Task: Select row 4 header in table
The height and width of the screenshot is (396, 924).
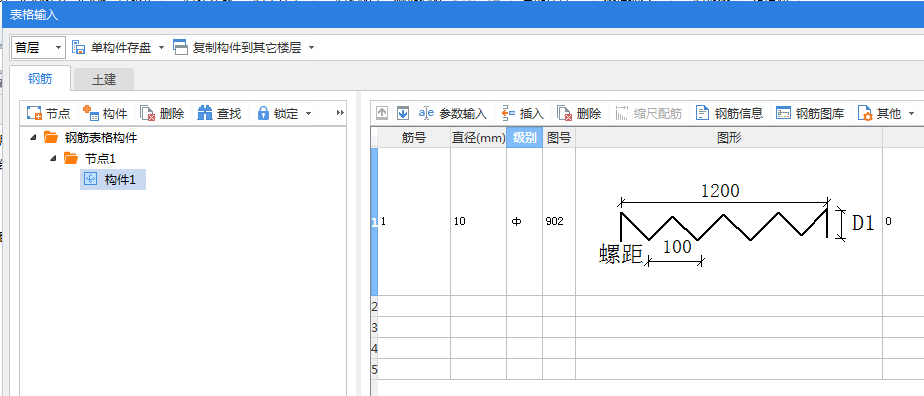Action: pos(374,348)
